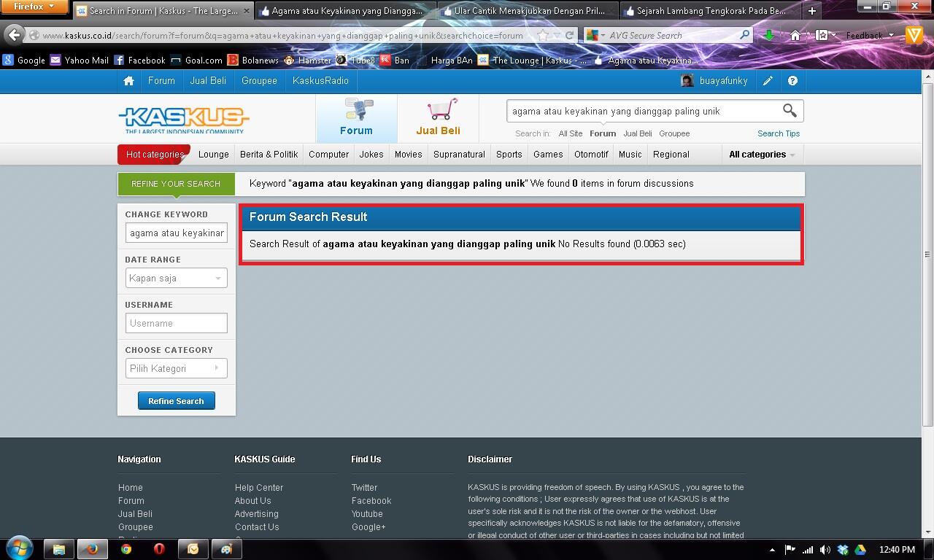934x560 pixels.
Task: Go back with the browser Back arrow
Action: [14, 35]
